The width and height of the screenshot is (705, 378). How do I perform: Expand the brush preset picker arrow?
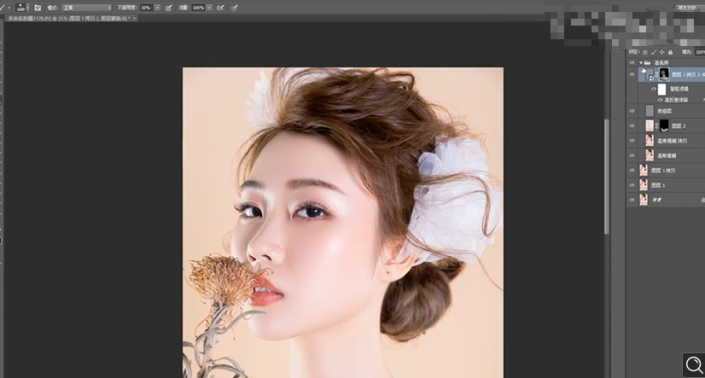(x=28, y=8)
